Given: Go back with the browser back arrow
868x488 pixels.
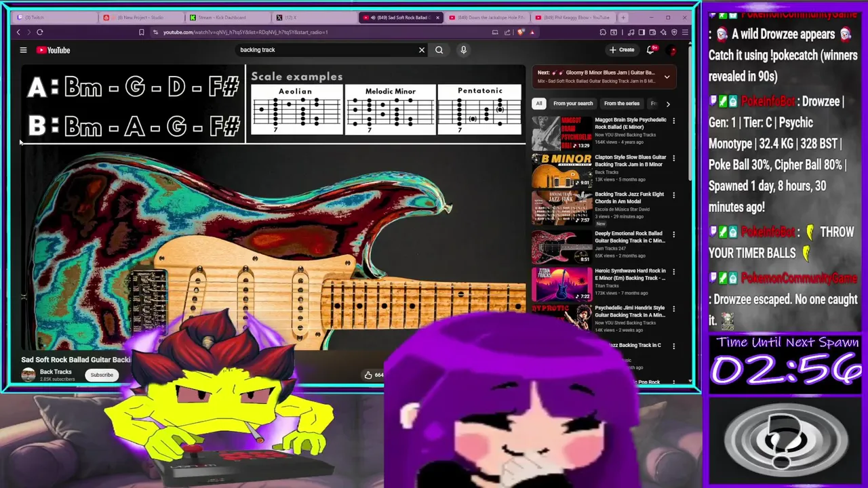Looking at the screenshot, I should [18, 32].
